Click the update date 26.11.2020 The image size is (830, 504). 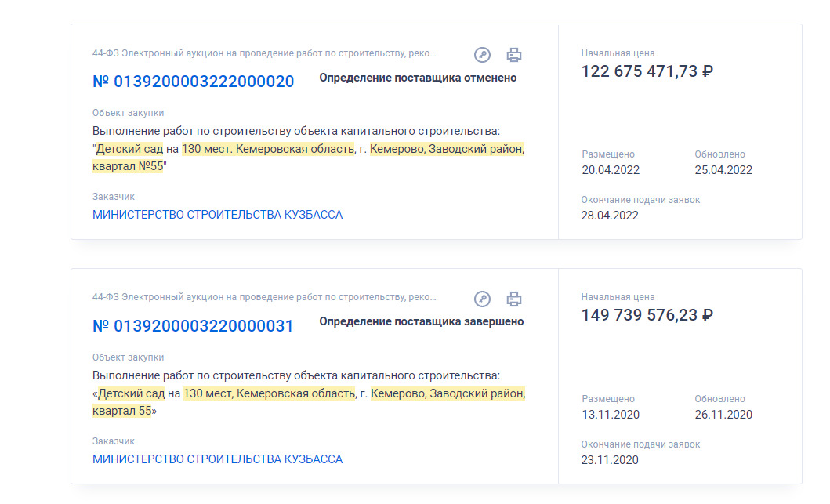tap(723, 415)
